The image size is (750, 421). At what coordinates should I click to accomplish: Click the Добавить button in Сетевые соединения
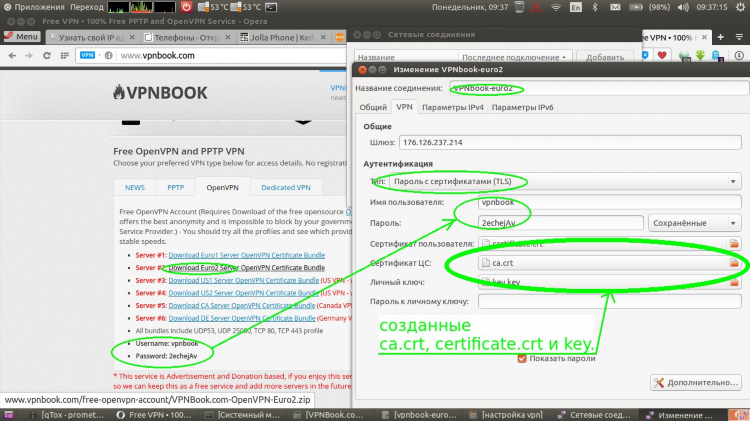[605, 57]
